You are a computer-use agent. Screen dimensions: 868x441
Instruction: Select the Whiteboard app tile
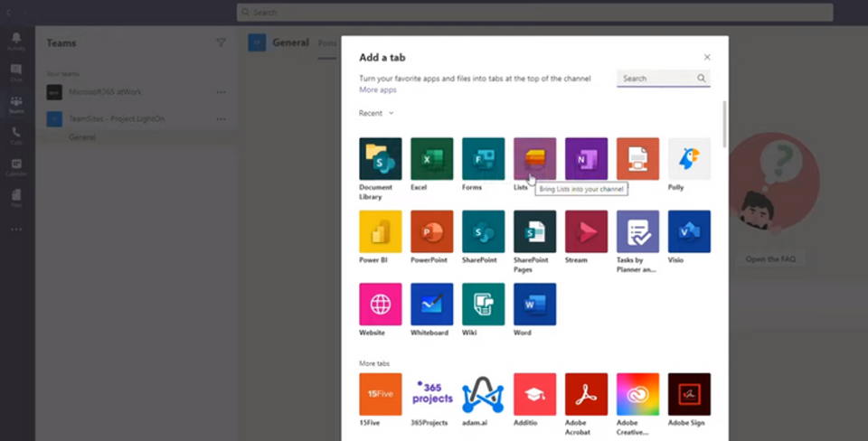tap(432, 305)
